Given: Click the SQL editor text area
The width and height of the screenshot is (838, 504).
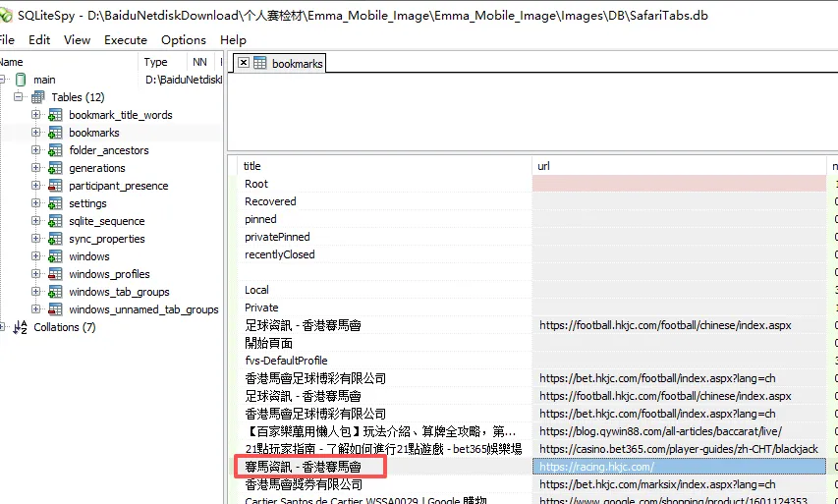Looking at the screenshot, I should pos(532,111).
